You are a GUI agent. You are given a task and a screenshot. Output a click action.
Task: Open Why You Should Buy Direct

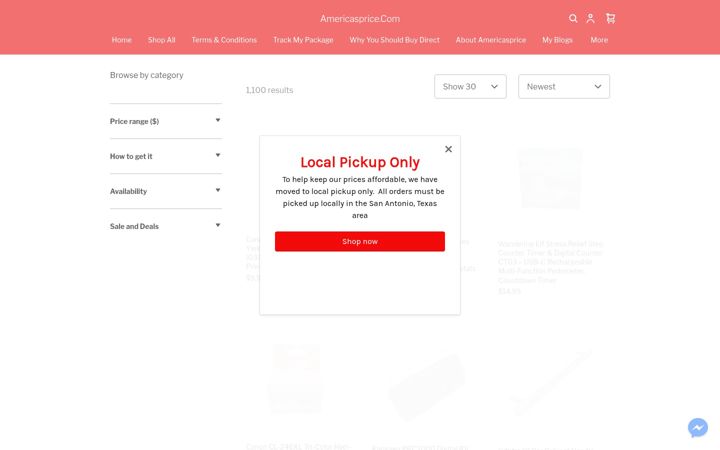pos(394,40)
